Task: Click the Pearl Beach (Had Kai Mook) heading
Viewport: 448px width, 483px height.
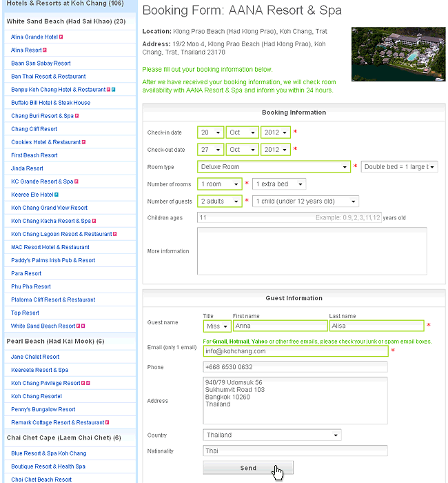Action: pyautogui.click(x=55, y=342)
